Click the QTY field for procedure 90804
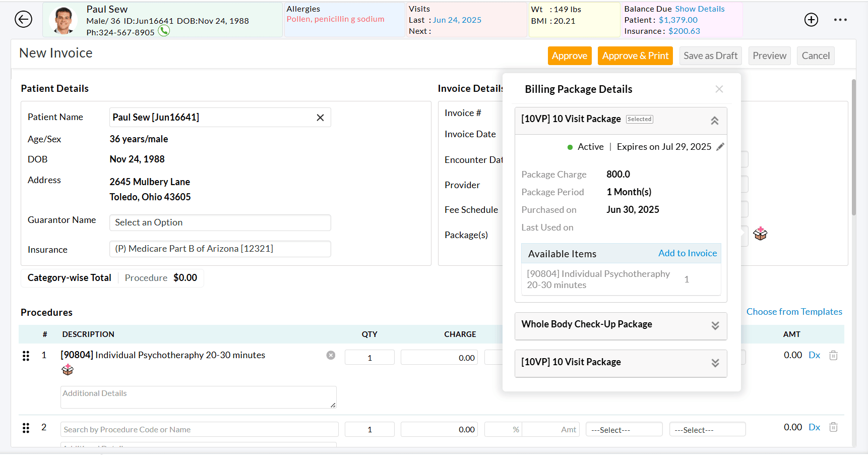 pyautogui.click(x=369, y=357)
